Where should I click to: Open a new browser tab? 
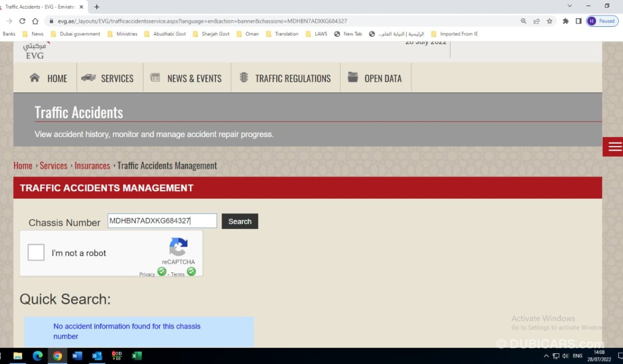97,7
